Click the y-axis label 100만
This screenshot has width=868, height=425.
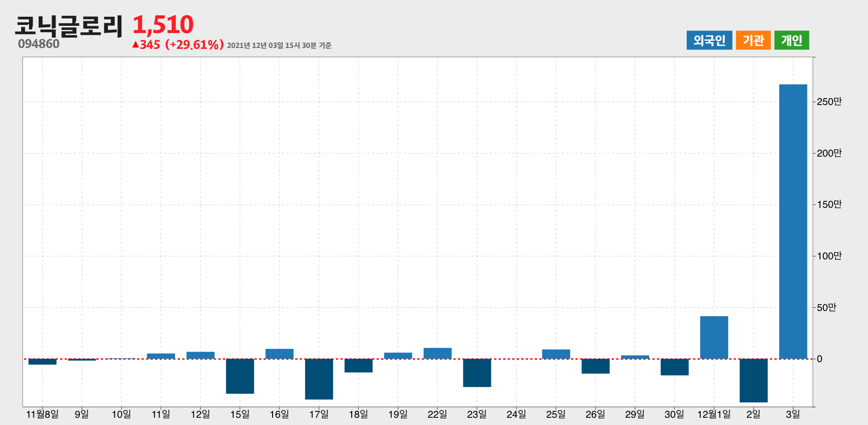[829, 256]
